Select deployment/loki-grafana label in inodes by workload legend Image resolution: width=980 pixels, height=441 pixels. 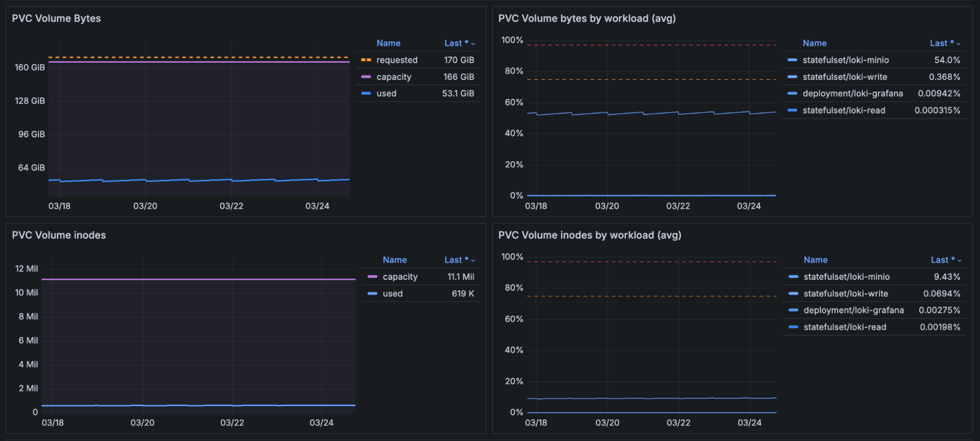(x=854, y=310)
